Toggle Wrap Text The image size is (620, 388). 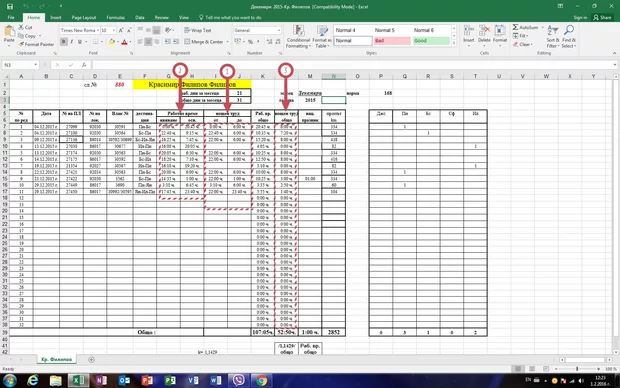[x=198, y=30]
